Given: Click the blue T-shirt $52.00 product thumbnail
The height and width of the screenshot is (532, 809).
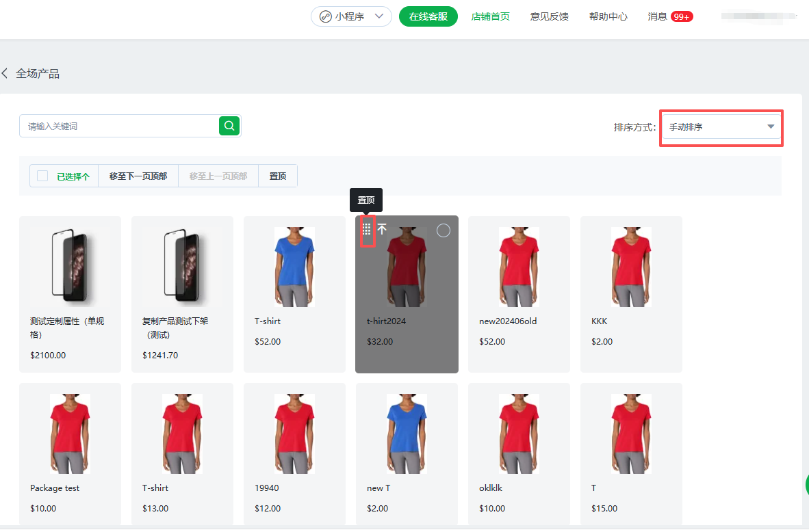Looking at the screenshot, I should coord(294,266).
